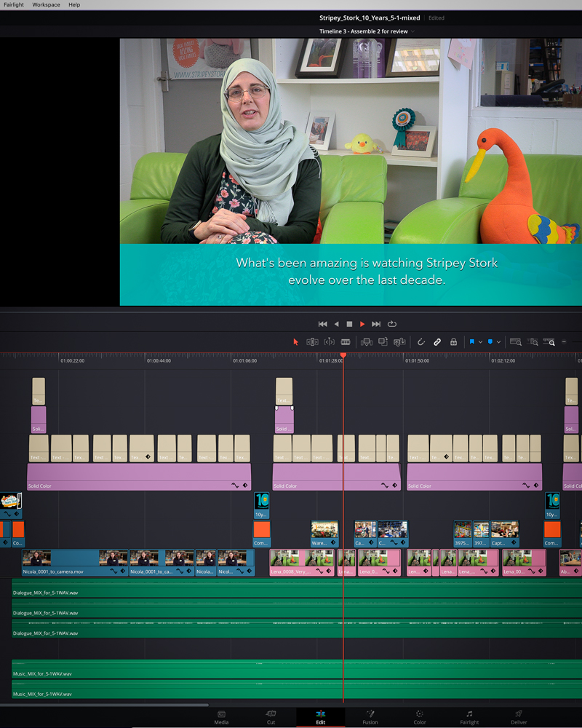Play the timeline in reverse
This screenshot has height=728, width=582.
[x=337, y=324]
